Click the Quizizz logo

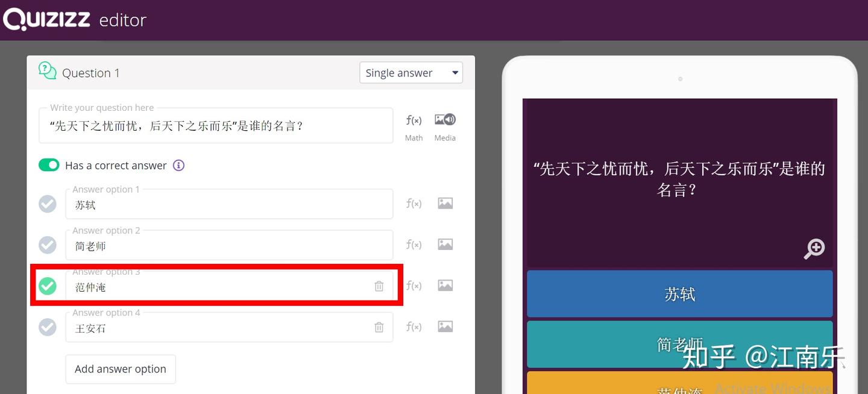(x=45, y=19)
